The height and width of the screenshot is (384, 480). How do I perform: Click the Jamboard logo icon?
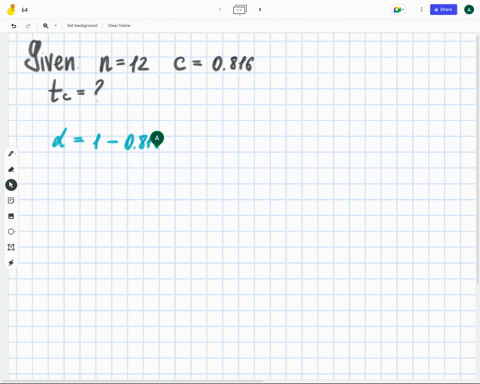coord(11,10)
